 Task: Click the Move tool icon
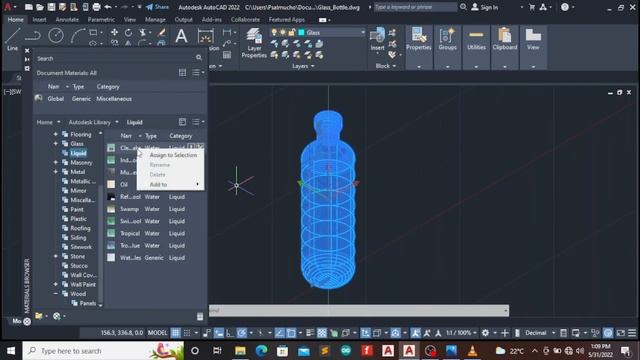coord(114,32)
